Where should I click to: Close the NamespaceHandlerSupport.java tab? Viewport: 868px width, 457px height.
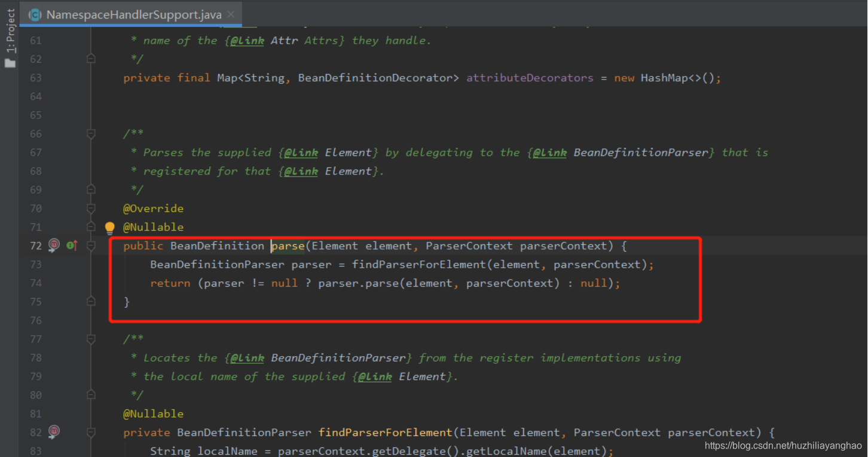click(x=232, y=14)
